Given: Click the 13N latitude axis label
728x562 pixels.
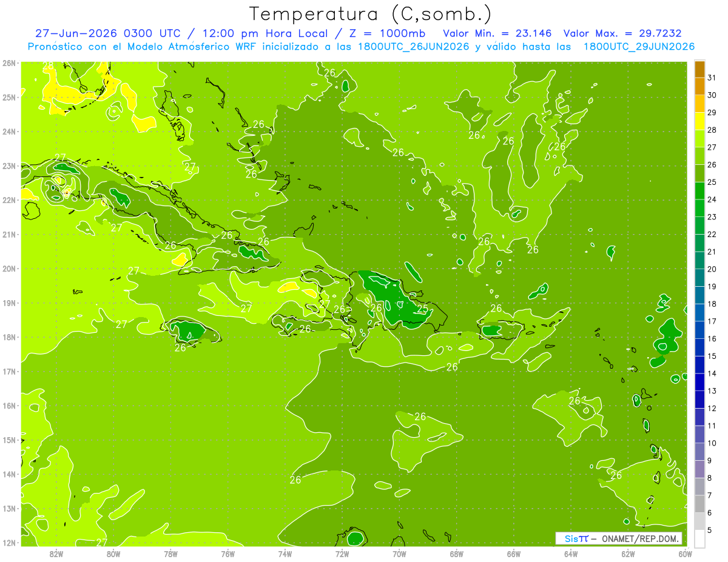Looking at the screenshot, I should [8, 509].
